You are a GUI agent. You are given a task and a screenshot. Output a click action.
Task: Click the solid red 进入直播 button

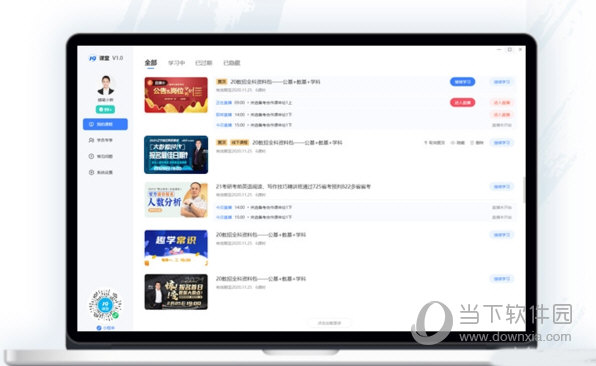click(463, 102)
